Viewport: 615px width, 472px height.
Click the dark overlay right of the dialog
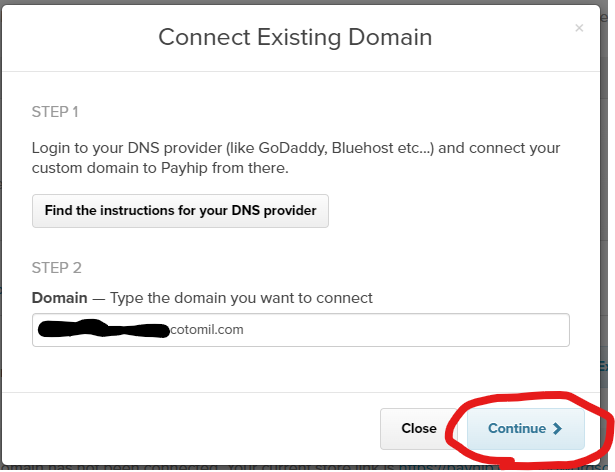[608, 200]
